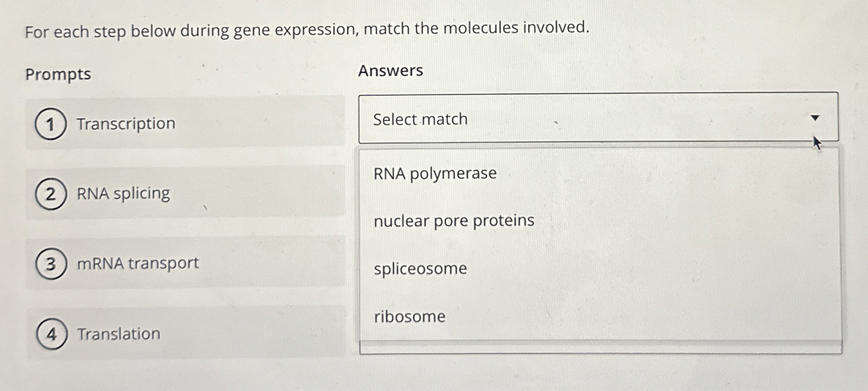The image size is (868, 391).
Task: Click the Answers column header
Action: (391, 71)
